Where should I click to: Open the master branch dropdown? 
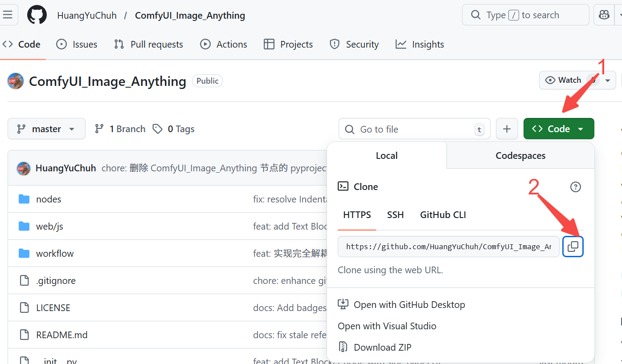tap(46, 129)
